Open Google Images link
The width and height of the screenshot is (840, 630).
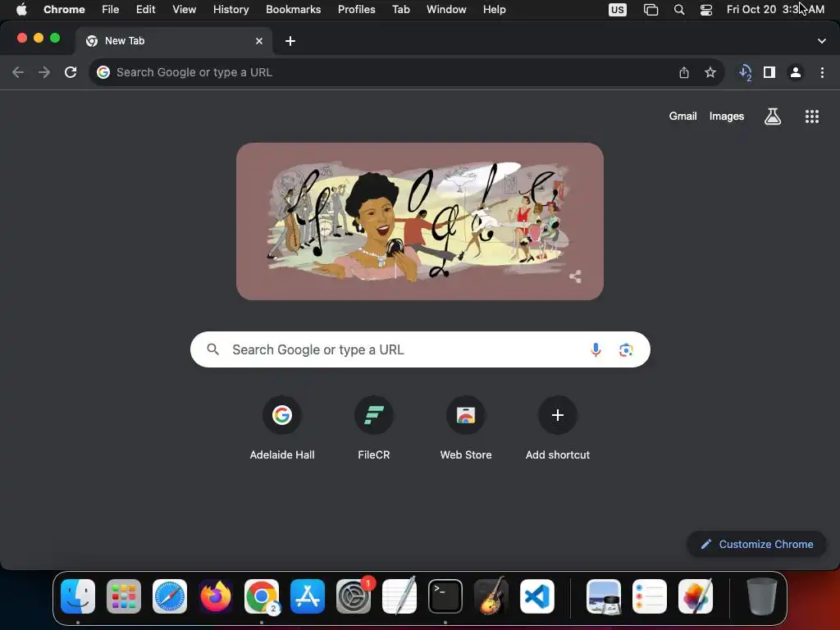[727, 116]
